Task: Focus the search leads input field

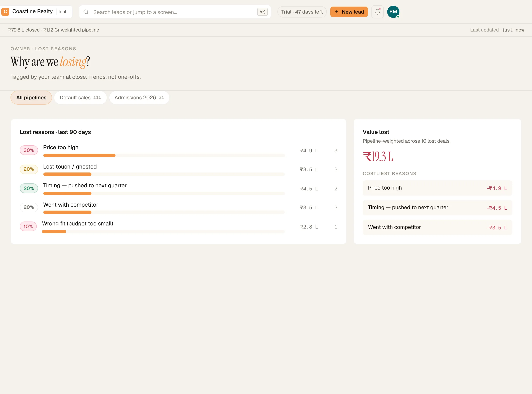Action: pyautogui.click(x=175, y=12)
